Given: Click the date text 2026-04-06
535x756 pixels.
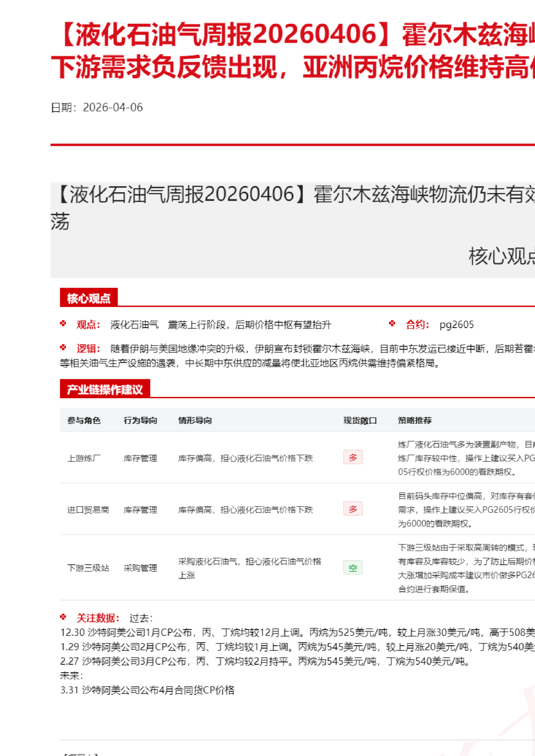Looking at the screenshot, I should (x=113, y=108).
